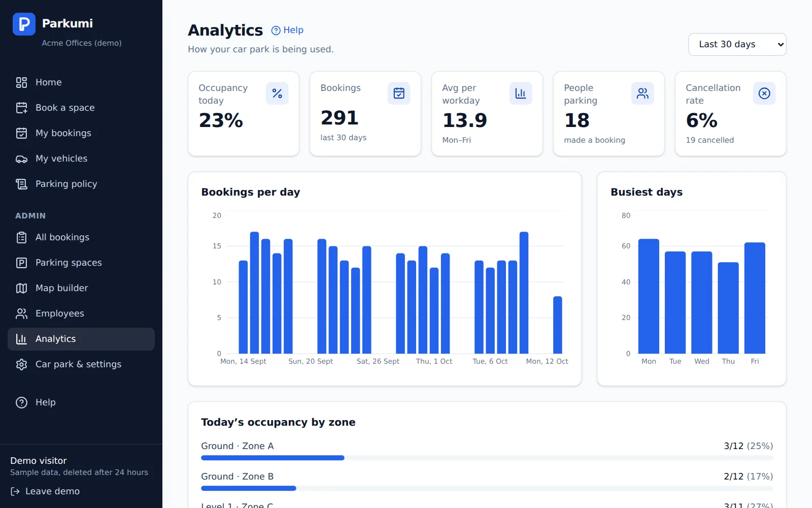
Task: Open the Help link beside Analytics title
Action: pyautogui.click(x=287, y=30)
